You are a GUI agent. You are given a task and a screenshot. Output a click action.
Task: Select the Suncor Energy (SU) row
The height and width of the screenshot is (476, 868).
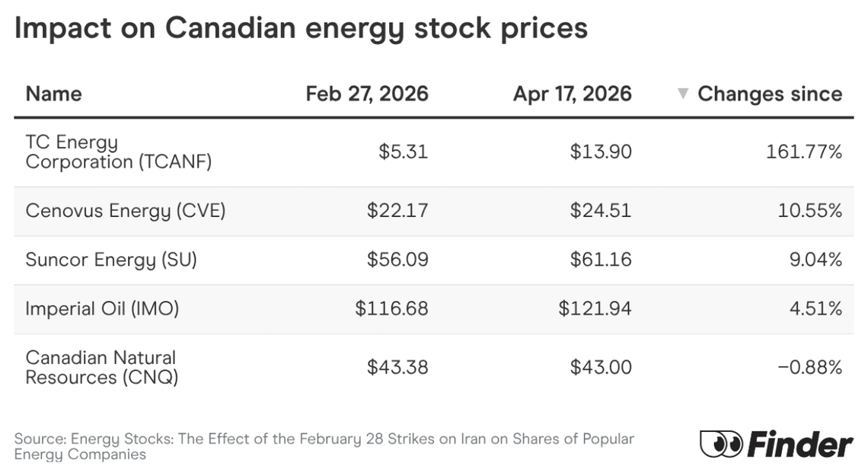pos(111,260)
